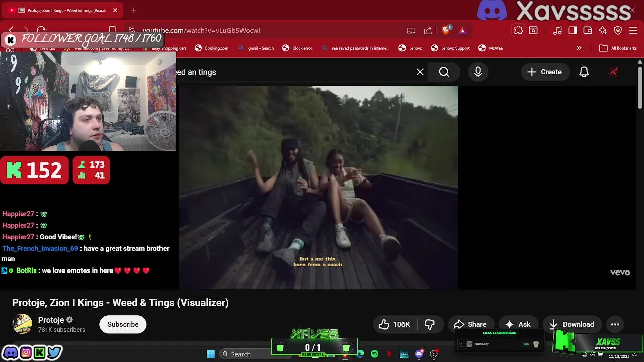Image resolution: width=644 pixels, height=362 pixels.
Task: Subscribe to the Protoje channel
Action: click(123, 324)
